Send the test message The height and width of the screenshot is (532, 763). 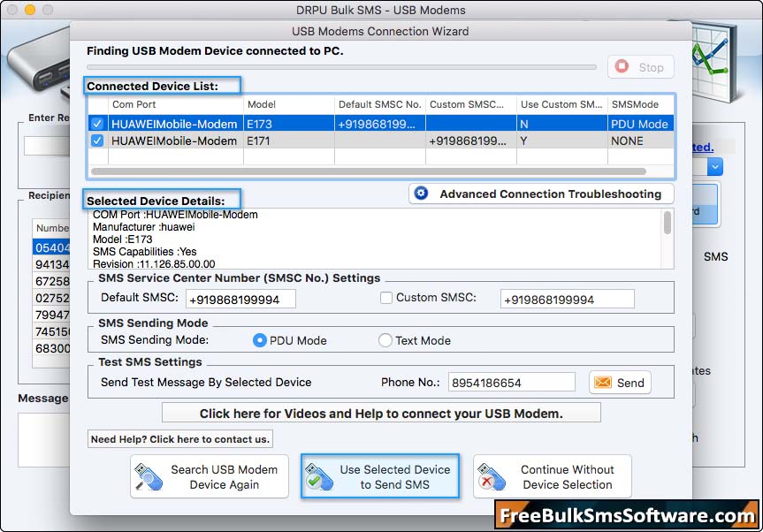620,383
